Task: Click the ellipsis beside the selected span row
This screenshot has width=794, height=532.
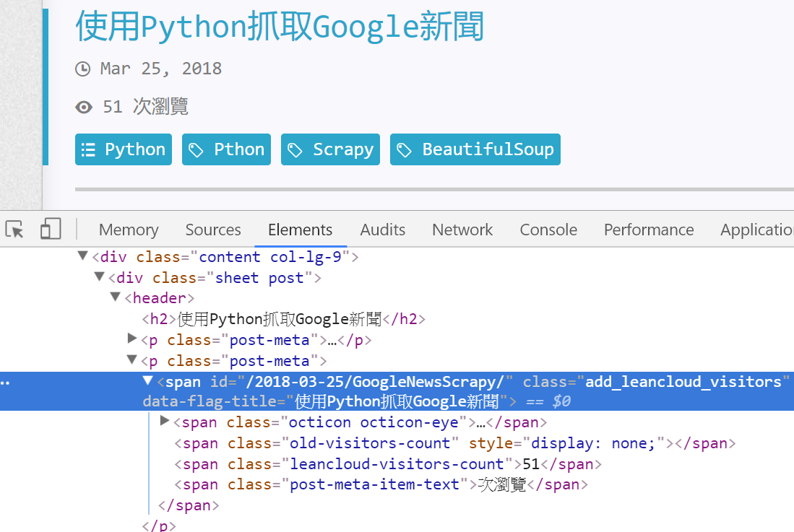Action: [5, 383]
